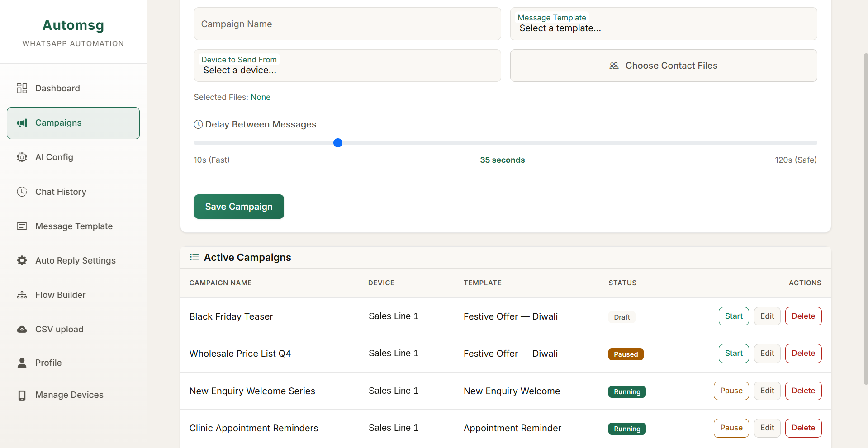This screenshot has height=448, width=868.
Task: Open the AI Config section
Action: [x=73, y=157]
